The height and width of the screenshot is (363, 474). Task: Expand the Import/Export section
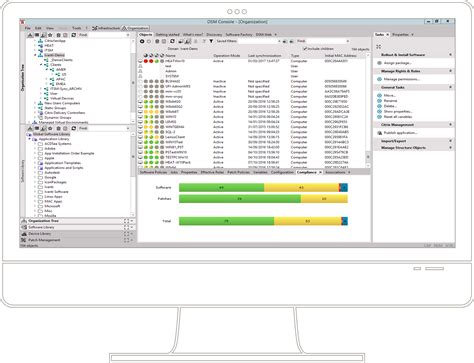pyautogui.click(x=450, y=141)
